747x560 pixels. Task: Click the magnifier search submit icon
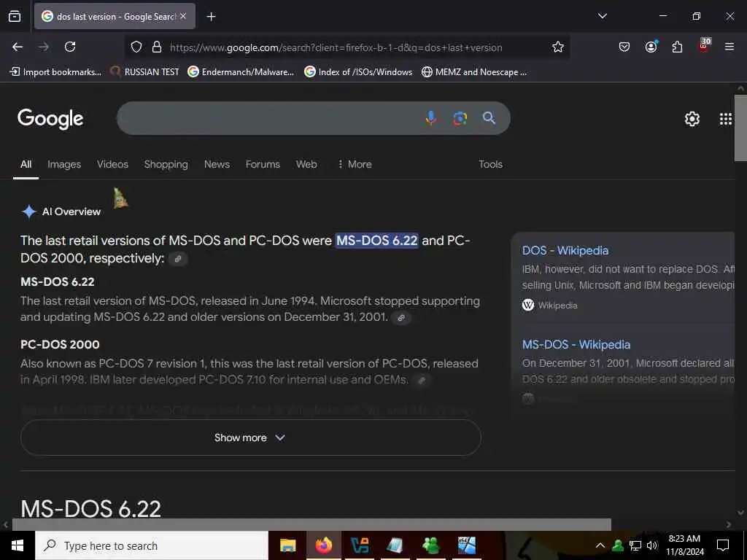[489, 117]
